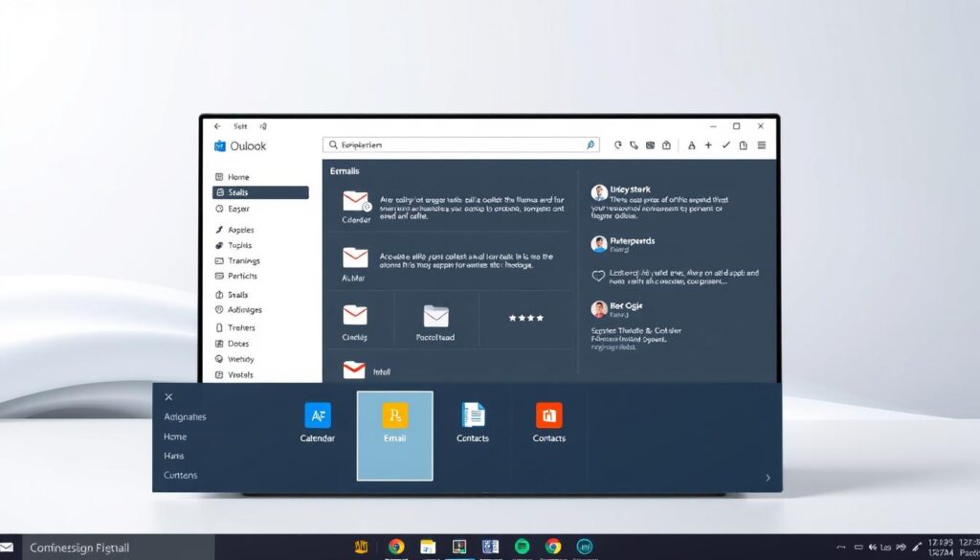The image size is (980, 560).
Task: Select the highlighted Sralis sidebar item
Action: (260, 192)
